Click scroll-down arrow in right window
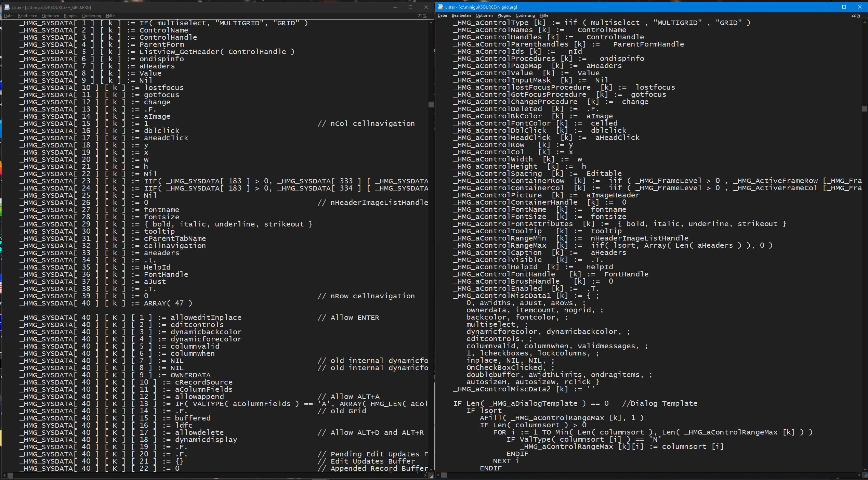Viewport: 868px width, 480px height. [x=865, y=469]
